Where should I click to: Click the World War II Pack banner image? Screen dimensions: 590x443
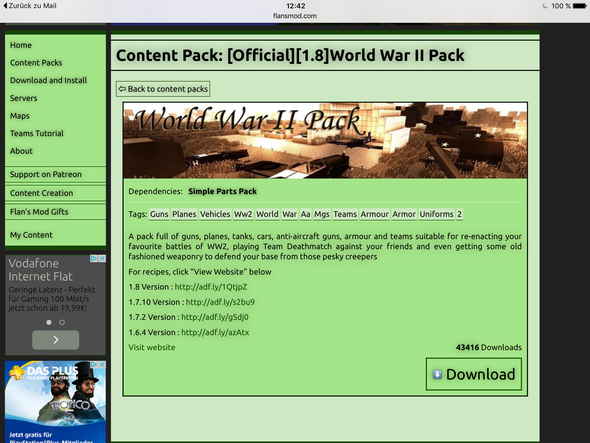325,140
